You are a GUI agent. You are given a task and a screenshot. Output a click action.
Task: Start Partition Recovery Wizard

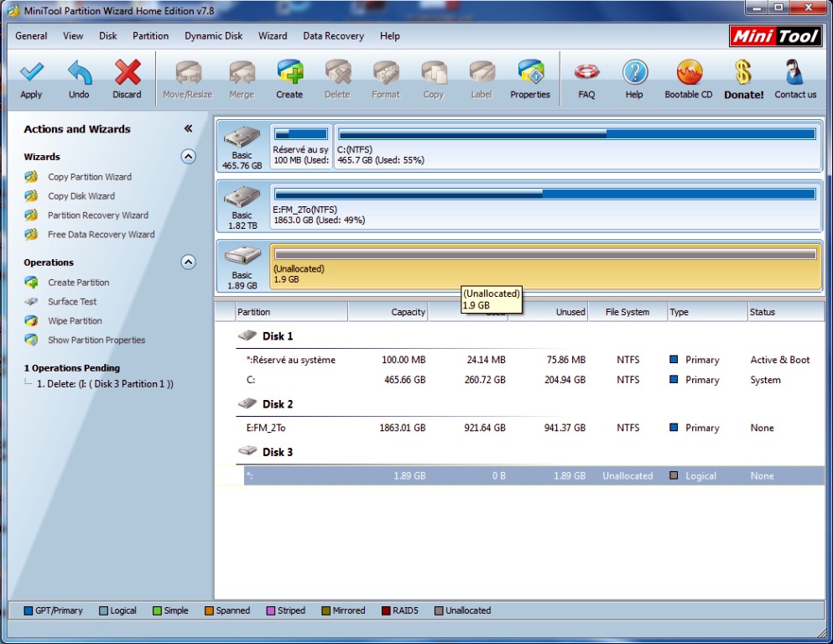click(98, 215)
